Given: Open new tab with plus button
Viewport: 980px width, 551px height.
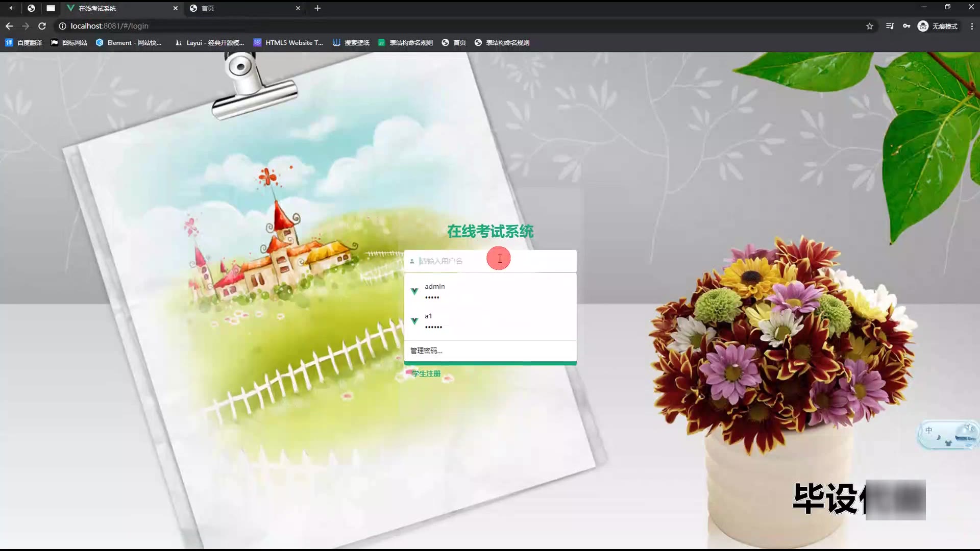Looking at the screenshot, I should tap(317, 8).
